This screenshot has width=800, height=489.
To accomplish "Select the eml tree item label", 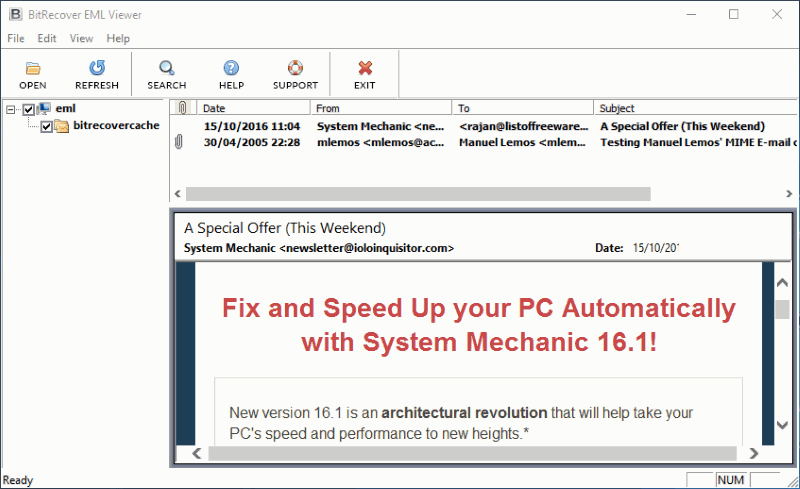I will tap(65, 108).
